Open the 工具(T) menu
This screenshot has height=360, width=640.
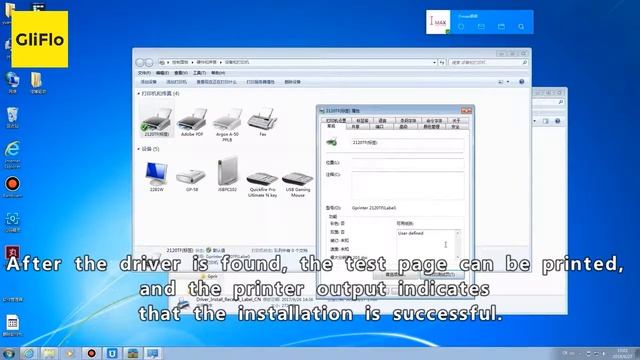tap(199, 73)
